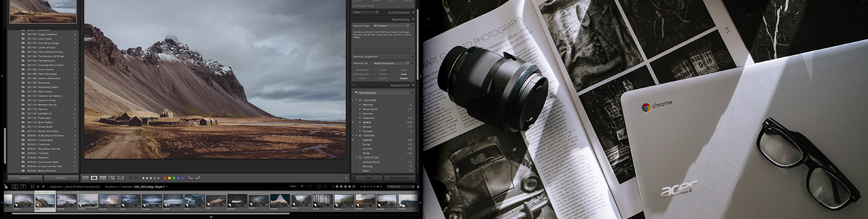Toggle Autumn keyword checkmark
Screen dimensions: 868x219
point(353,140)
